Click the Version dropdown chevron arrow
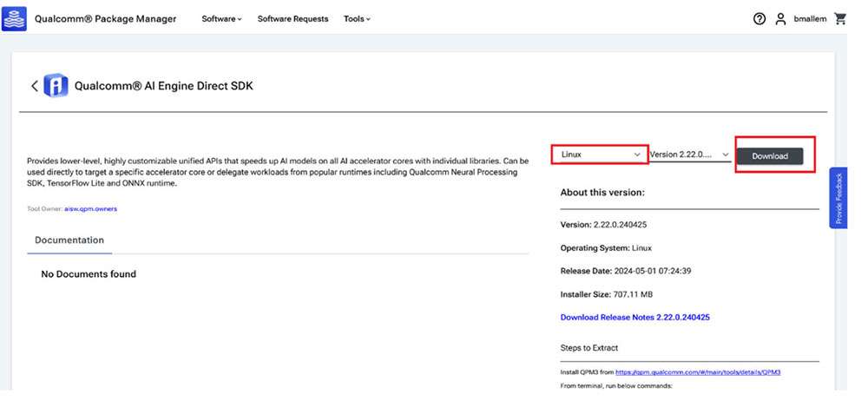The width and height of the screenshot is (868, 414). pyautogui.click(x=725, y=155)
